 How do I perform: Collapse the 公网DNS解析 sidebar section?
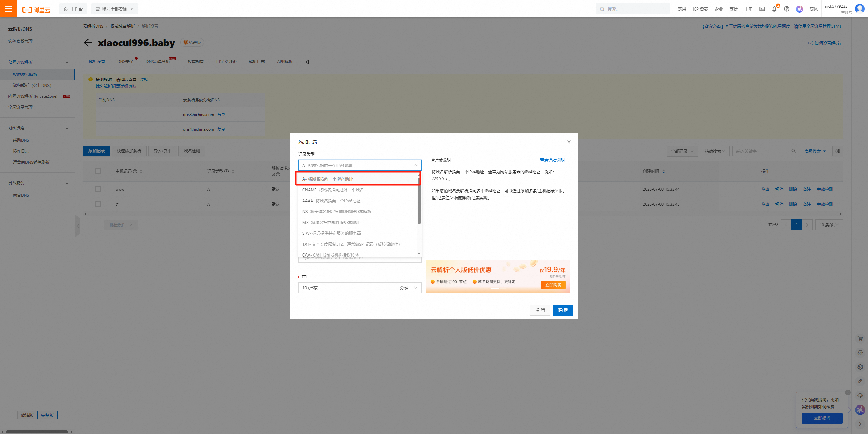(x=66, y=62)
